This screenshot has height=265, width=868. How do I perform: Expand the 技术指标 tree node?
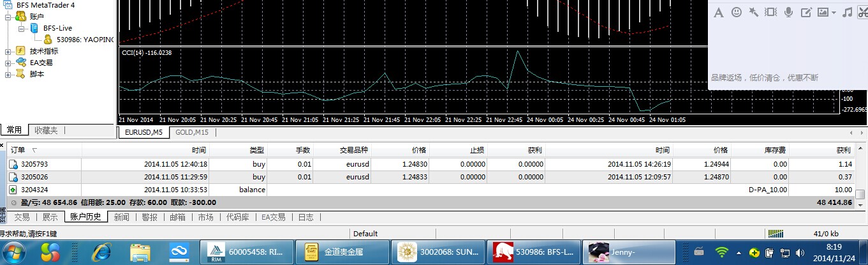tap(8, 51)
